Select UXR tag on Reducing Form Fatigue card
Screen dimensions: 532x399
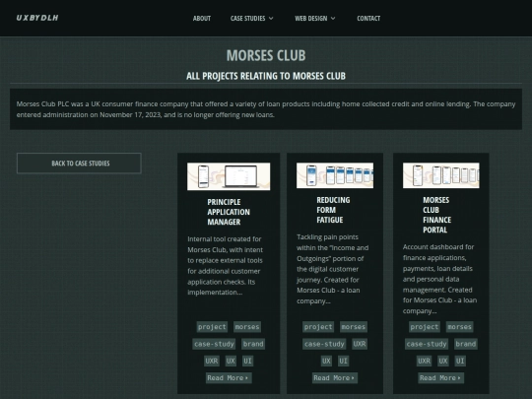tap(360, 344)
